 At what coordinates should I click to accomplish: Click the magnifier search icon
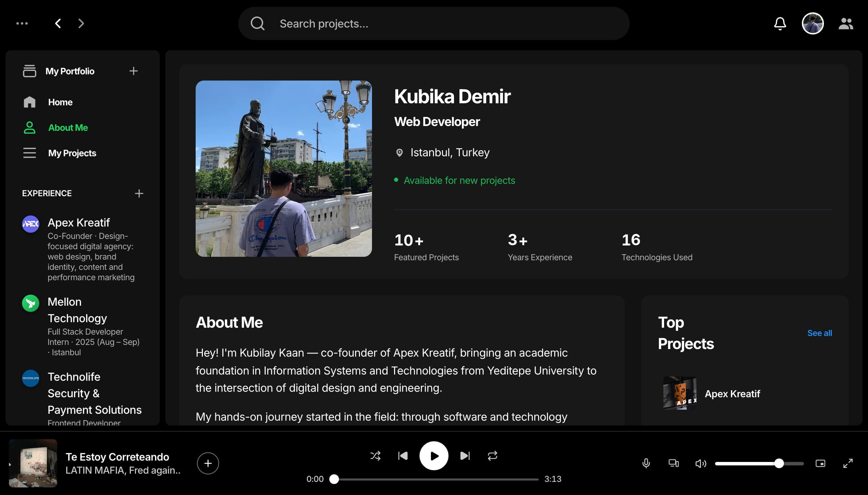pos(257,23)
